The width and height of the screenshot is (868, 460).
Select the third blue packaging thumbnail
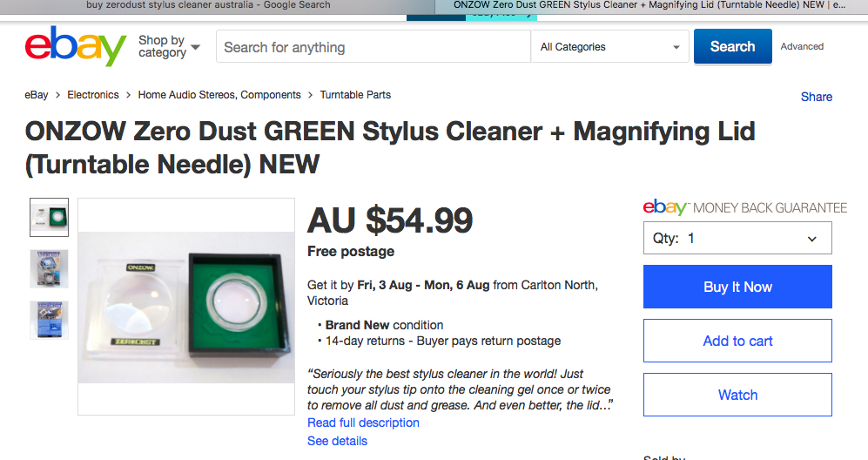coord(50,320)
